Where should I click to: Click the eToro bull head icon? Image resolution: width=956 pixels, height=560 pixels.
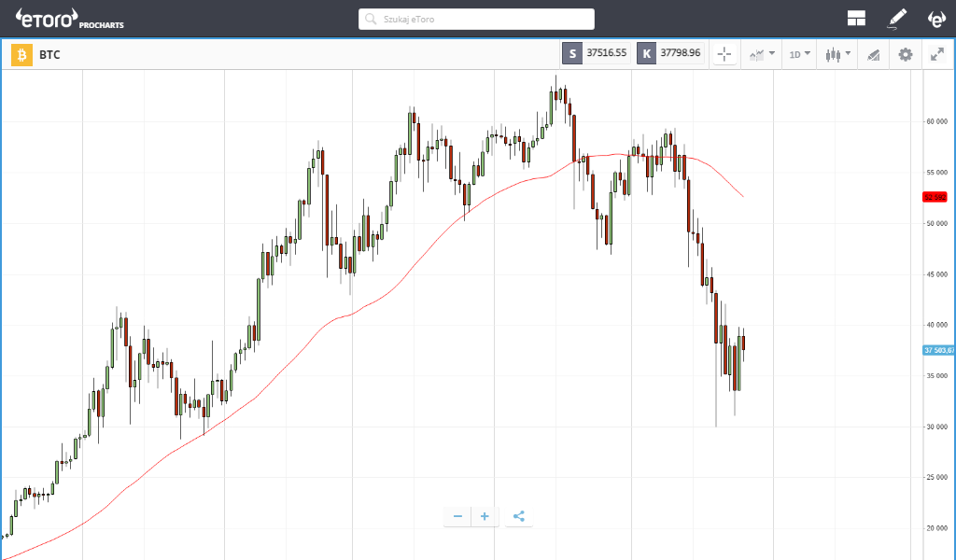pyautogui.click(x=936, y=19)
